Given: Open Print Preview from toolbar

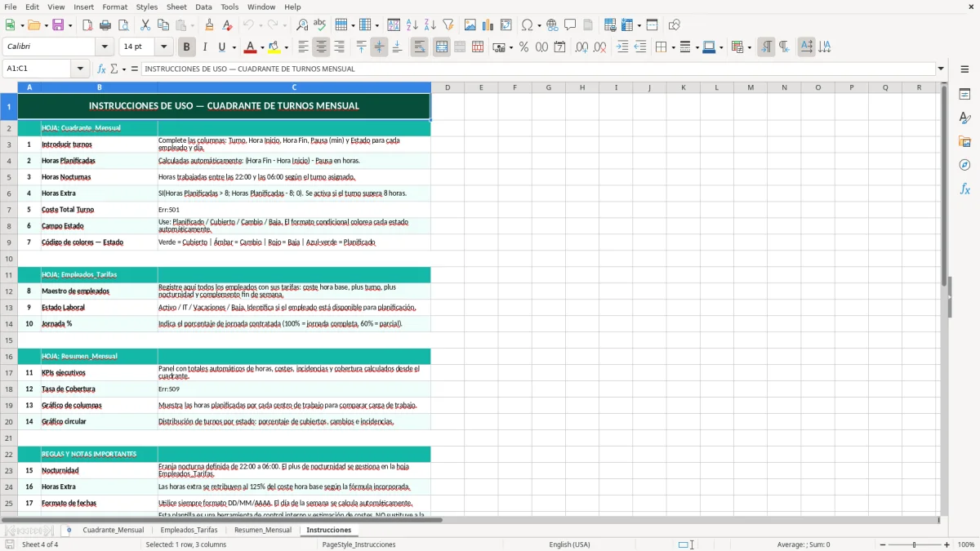Looking at the screenshot, I should (122, 25).
